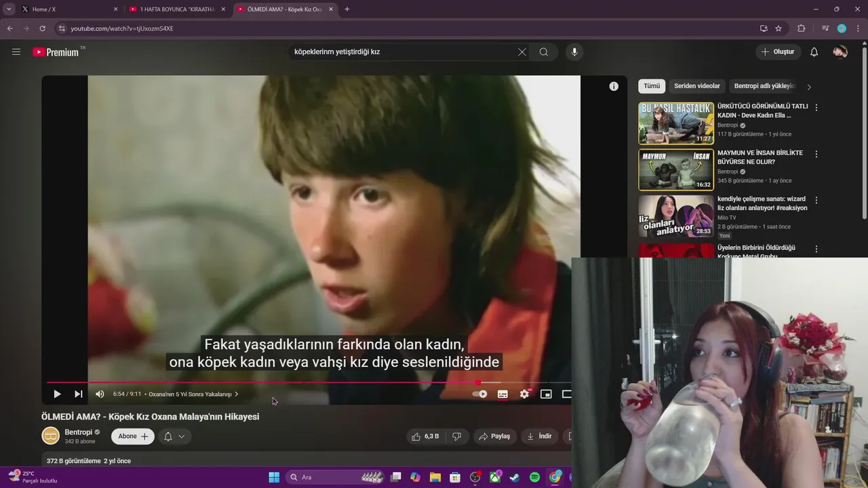Like the video (6,3 B)

point(425,436)
